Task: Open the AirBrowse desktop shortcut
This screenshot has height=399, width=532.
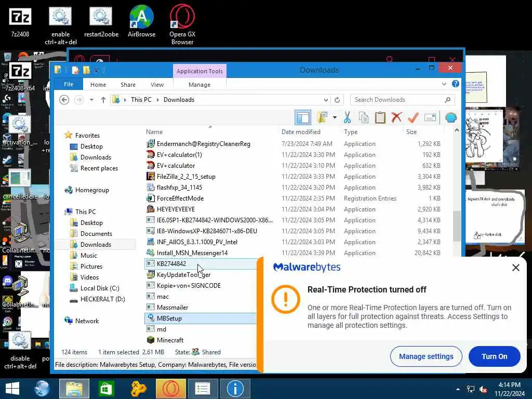Action: [x=141, y=21]
